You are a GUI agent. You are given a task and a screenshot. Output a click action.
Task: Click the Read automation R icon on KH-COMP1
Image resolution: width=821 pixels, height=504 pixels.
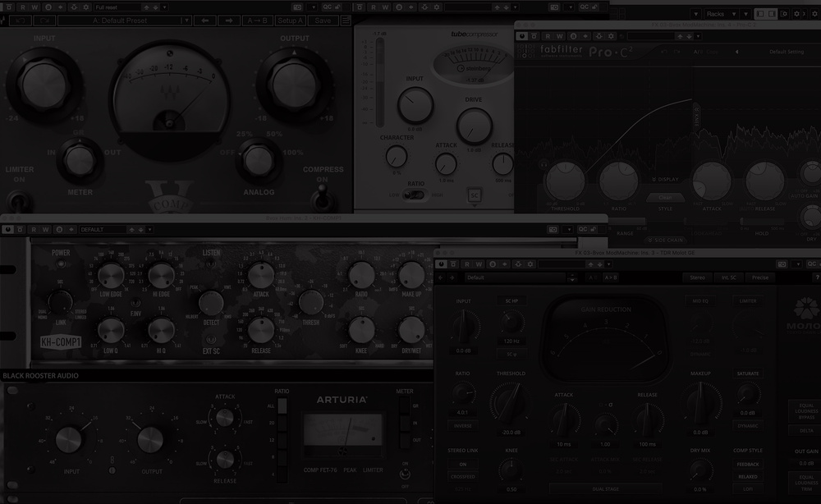(x=32, y=230)
